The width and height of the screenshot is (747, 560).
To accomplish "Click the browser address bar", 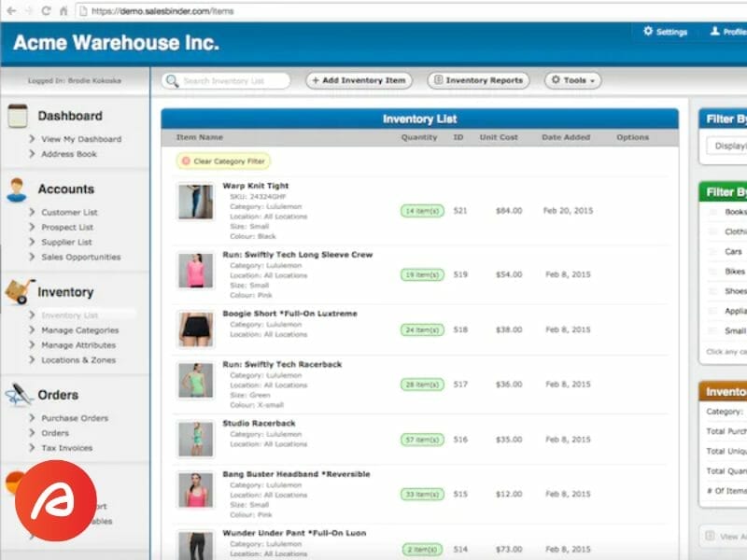I will 410,11.
